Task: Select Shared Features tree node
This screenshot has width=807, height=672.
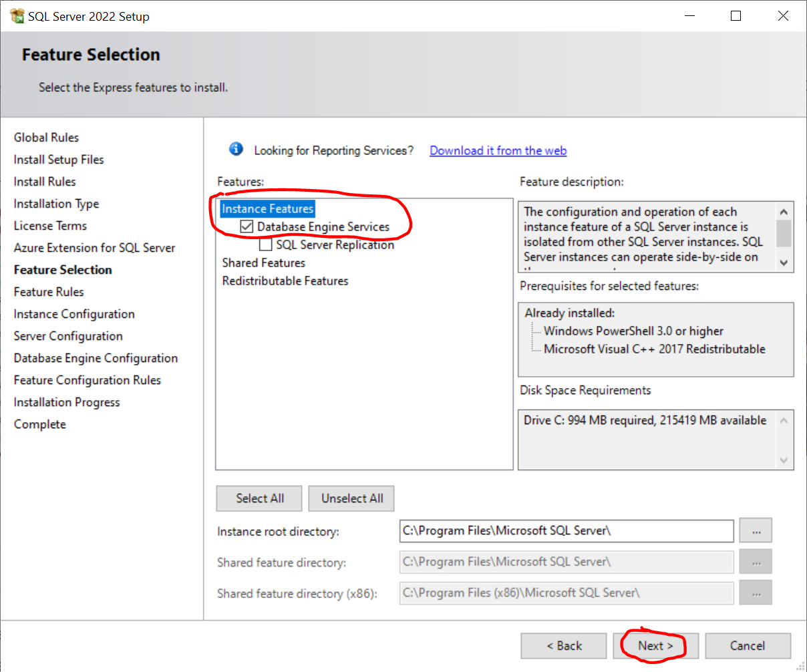Action: tap(264, 263)
